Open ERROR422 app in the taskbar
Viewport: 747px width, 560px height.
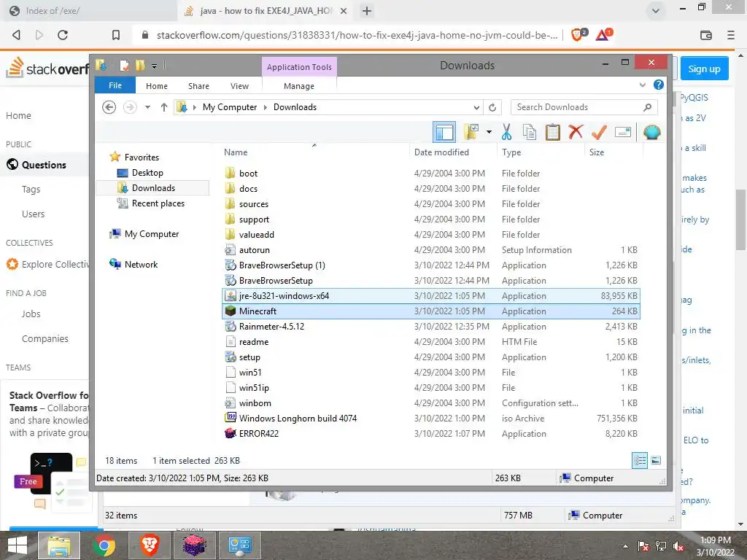pyautogui.click(x=194, y=545)
